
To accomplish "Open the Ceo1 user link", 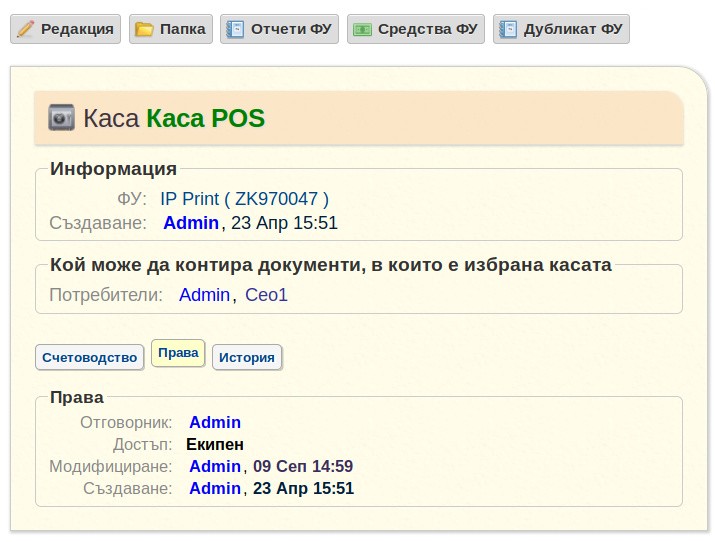I will pyautogui.click(x=266, y=295).
